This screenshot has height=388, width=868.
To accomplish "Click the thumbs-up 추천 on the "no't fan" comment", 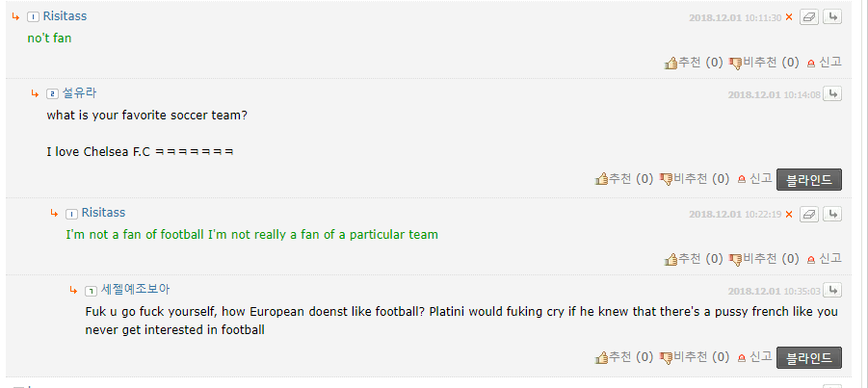I will click(x=694, y=63).
